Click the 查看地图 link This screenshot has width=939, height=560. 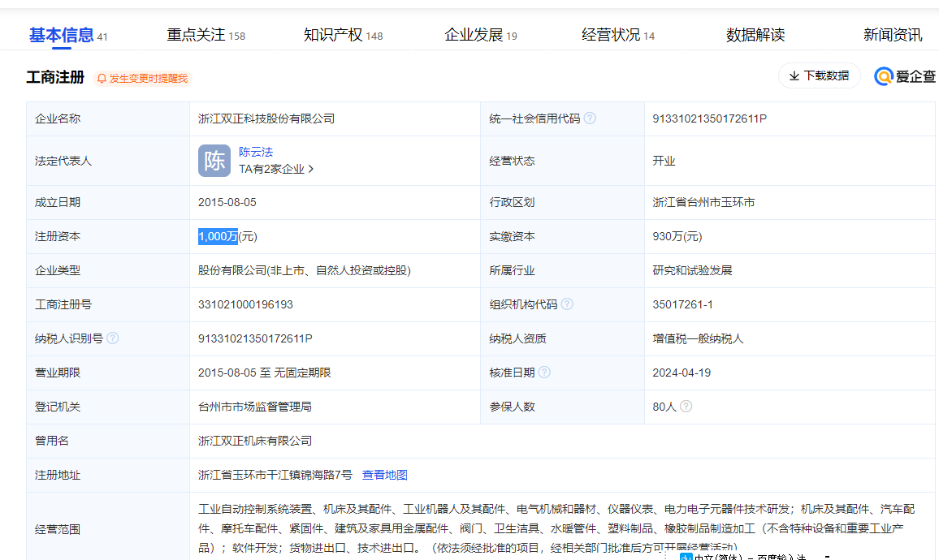(x=385, y=475)
